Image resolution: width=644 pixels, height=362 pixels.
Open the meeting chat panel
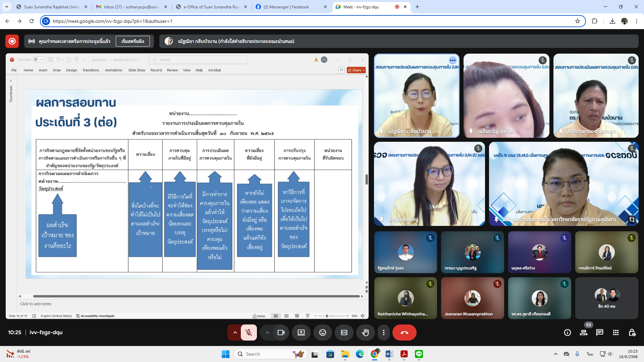click(x=599, y=333)
